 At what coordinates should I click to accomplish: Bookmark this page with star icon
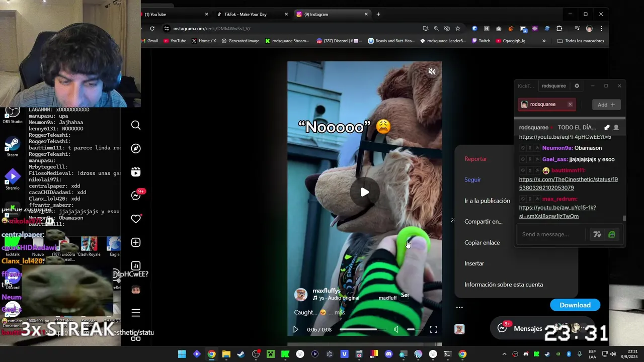pos(457,29)
